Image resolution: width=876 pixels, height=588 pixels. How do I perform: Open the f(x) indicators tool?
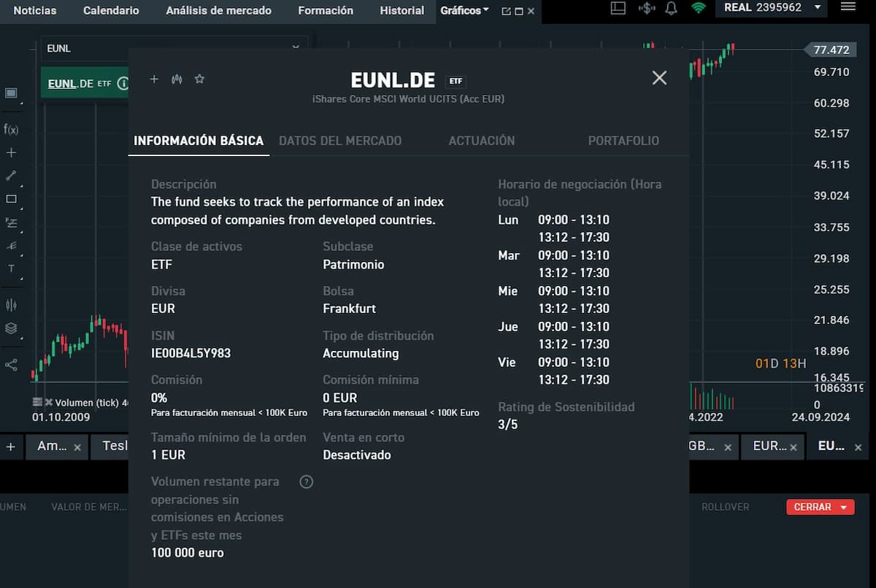[11, 129]
